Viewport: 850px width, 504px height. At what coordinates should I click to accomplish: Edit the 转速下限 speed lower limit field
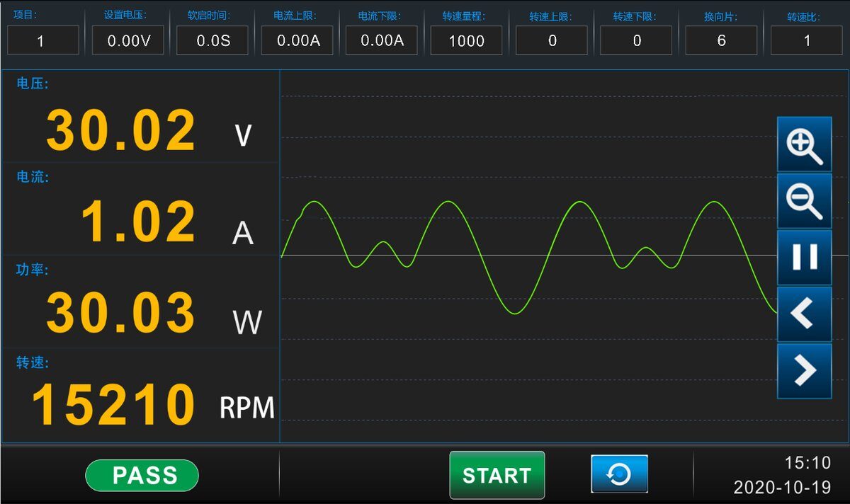(636, 40)
